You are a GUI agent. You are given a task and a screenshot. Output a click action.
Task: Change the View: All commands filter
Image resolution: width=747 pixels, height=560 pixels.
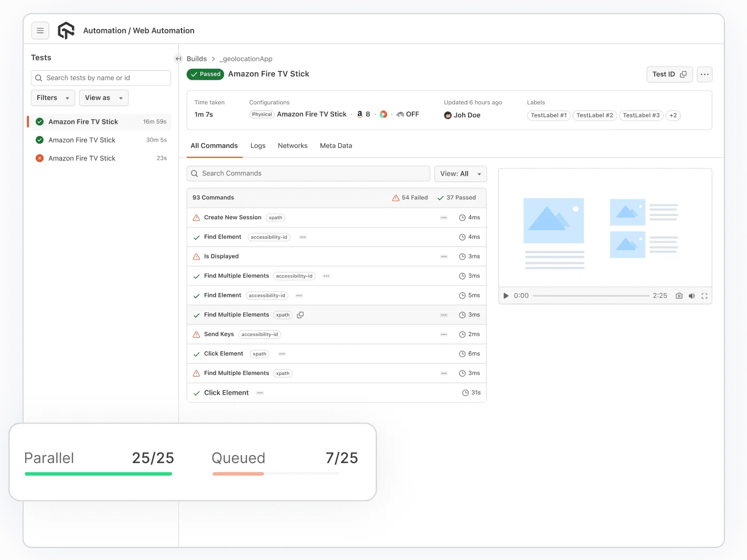pos(460,174)
